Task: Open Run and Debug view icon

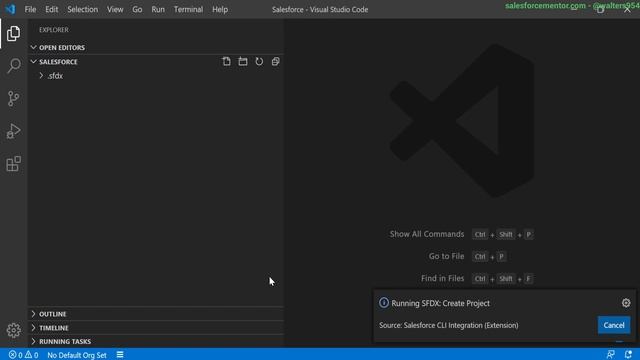Action: click(13, 131)
